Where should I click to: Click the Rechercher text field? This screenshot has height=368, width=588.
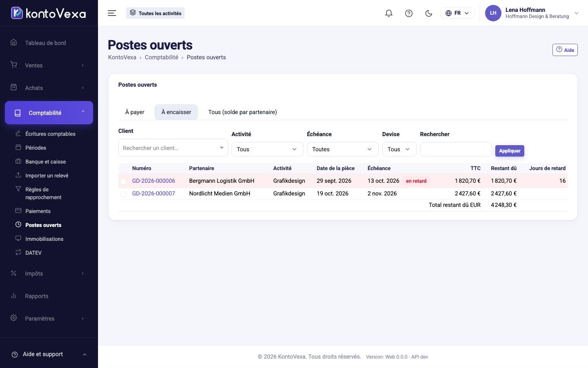456,149
